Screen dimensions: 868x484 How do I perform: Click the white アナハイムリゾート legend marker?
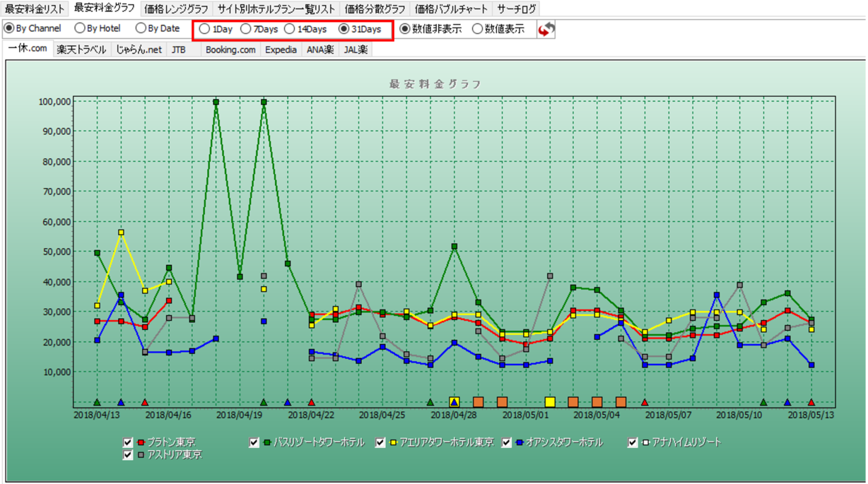tap(646, 443)
